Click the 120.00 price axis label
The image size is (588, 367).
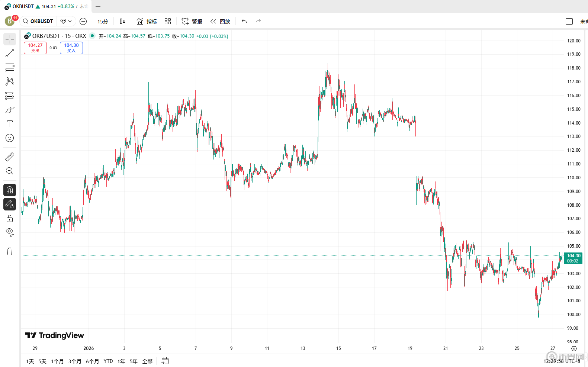[573, 41]
